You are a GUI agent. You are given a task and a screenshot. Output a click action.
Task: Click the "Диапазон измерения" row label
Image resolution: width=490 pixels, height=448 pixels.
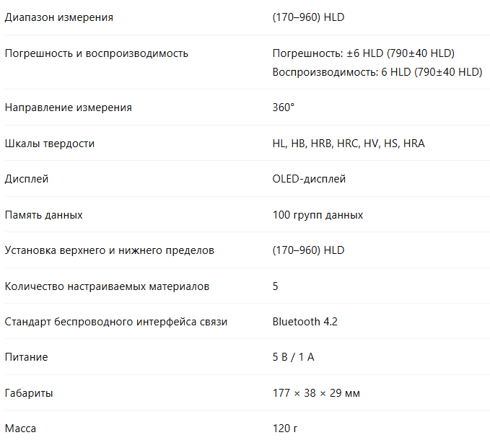coord(58,17)
